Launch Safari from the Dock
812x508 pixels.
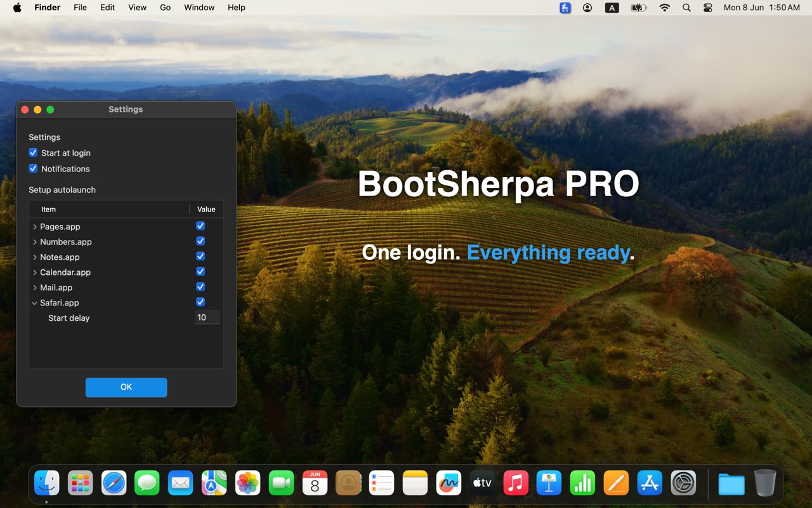pyautogui.click(x=114, y=483)
